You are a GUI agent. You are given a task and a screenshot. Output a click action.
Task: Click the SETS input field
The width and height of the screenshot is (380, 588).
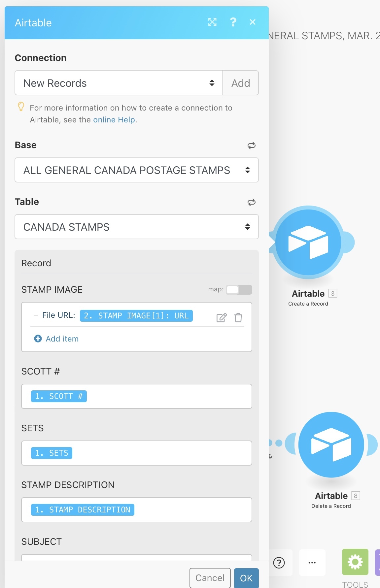[x=137, y=453]
